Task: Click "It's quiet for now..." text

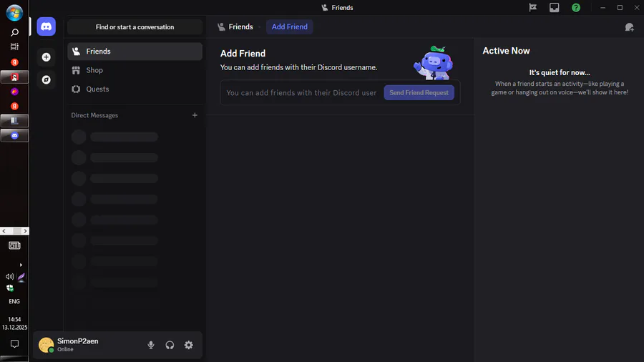Action: 560,73
